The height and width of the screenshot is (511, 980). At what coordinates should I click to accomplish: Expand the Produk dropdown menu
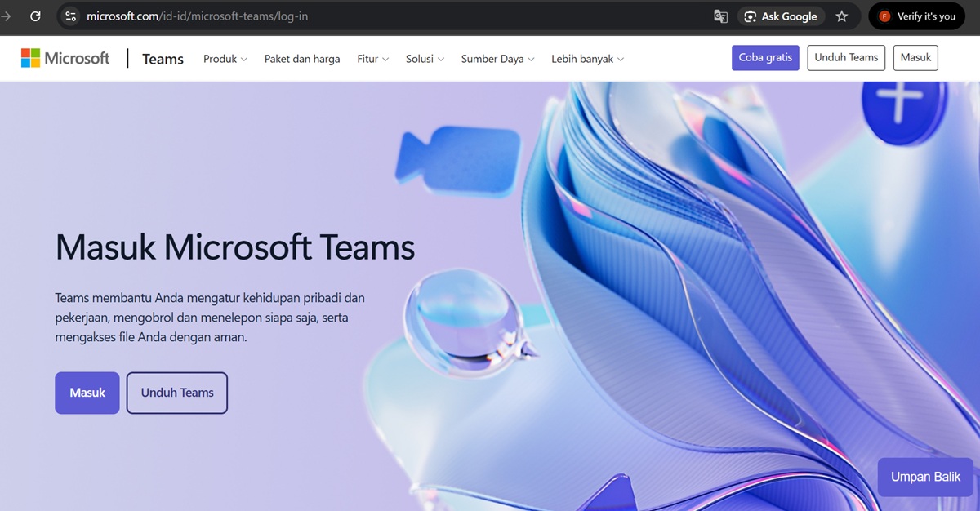tap(225, 59)
